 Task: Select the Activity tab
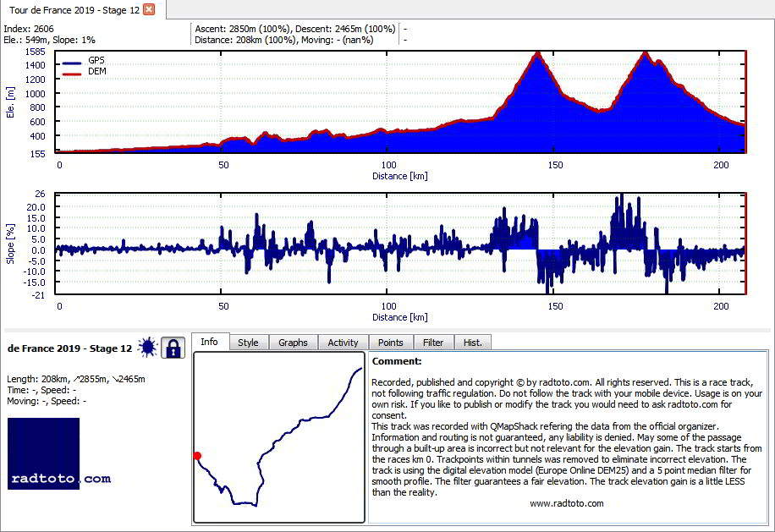(343, 343)
